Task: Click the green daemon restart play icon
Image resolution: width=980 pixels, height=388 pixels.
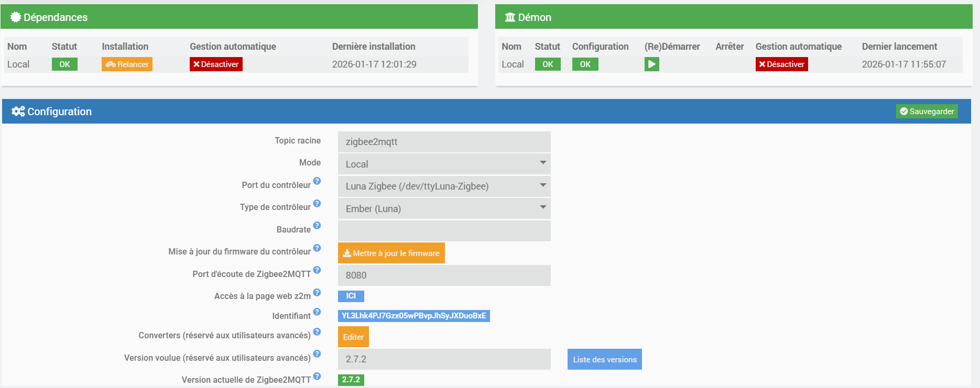Action: pyautogui.click(x=651, y=64)
